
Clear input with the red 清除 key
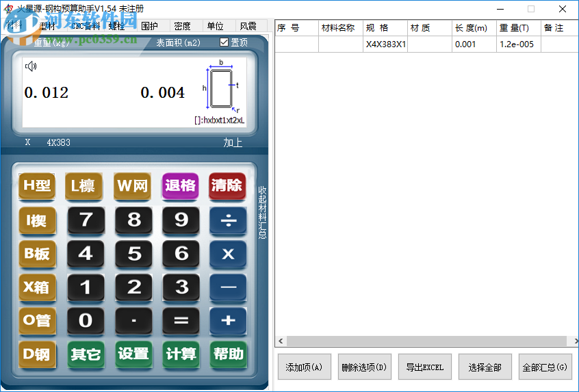click(227, 185)
